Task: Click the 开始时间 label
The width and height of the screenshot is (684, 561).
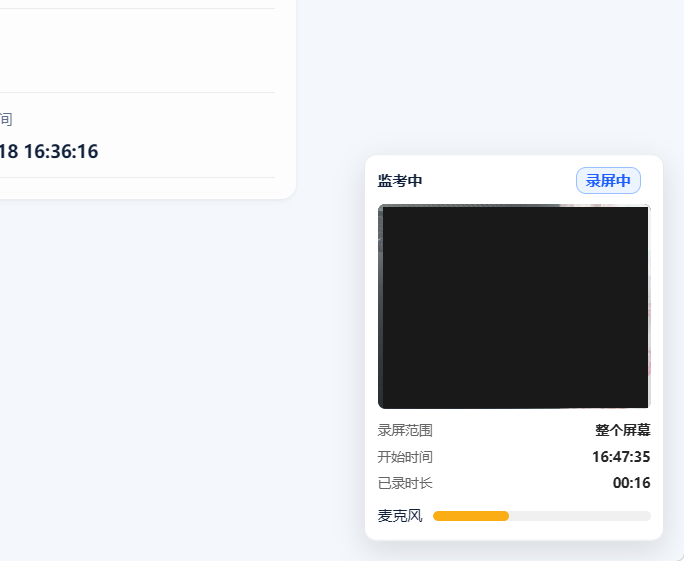Action: pos(405,457)
